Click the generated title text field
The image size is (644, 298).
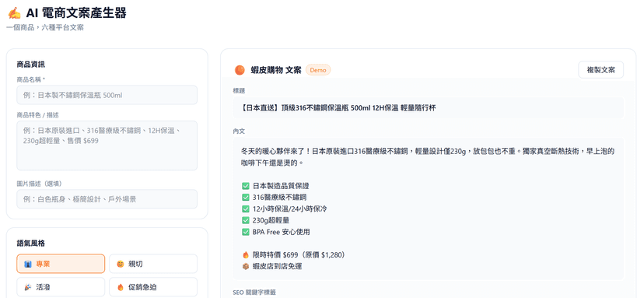point(429,108)
